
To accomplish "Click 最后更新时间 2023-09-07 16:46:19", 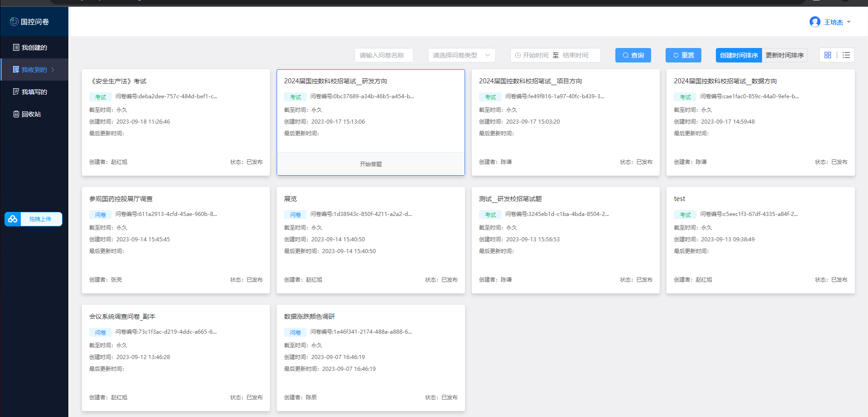I will point(330,369).
